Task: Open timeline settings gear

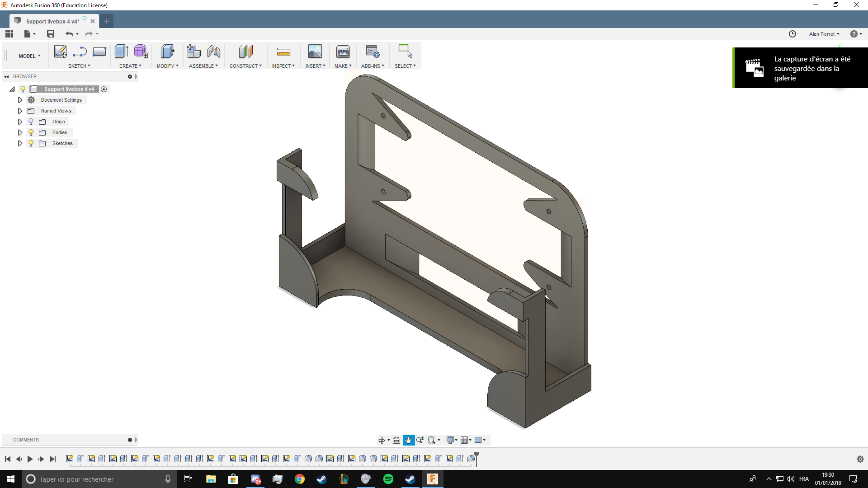Action: click(x=860, y=459)
